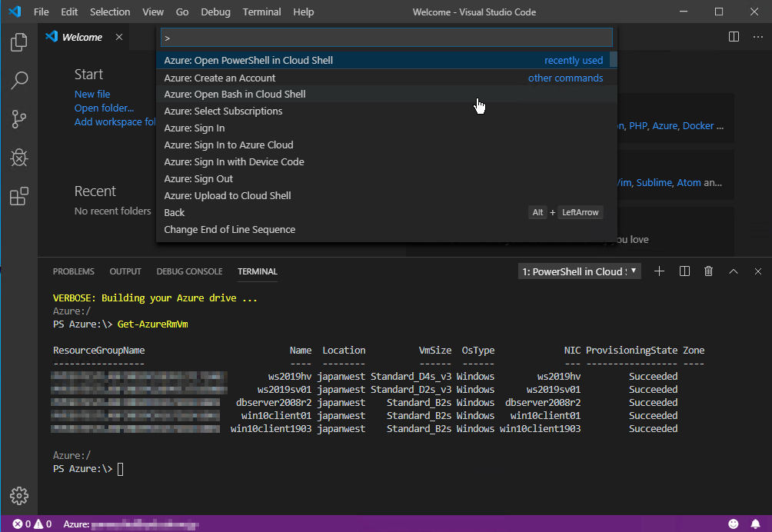This screenshot has width=772, height=532.
Task: Open the editor More Actions menu
Action: tap(757, 36)
